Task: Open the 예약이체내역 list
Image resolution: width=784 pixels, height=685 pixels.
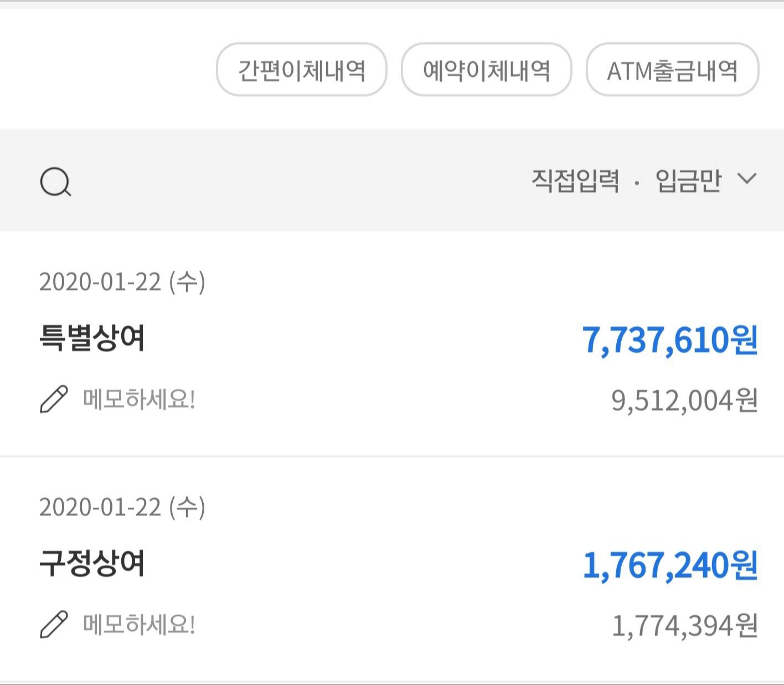Action: (x=486, y=70)
